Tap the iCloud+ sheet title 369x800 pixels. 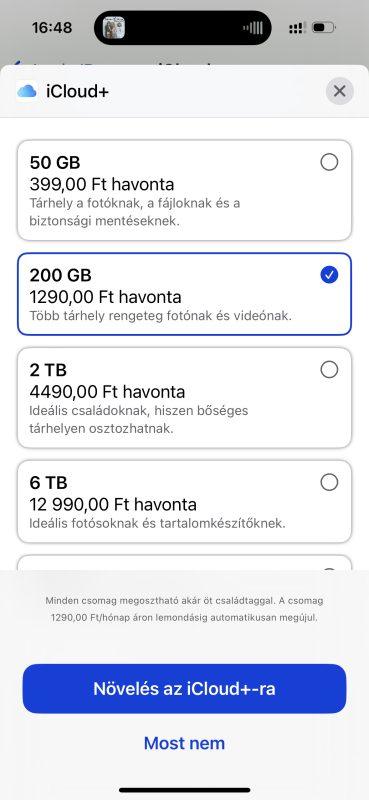(x=78, y=92)
